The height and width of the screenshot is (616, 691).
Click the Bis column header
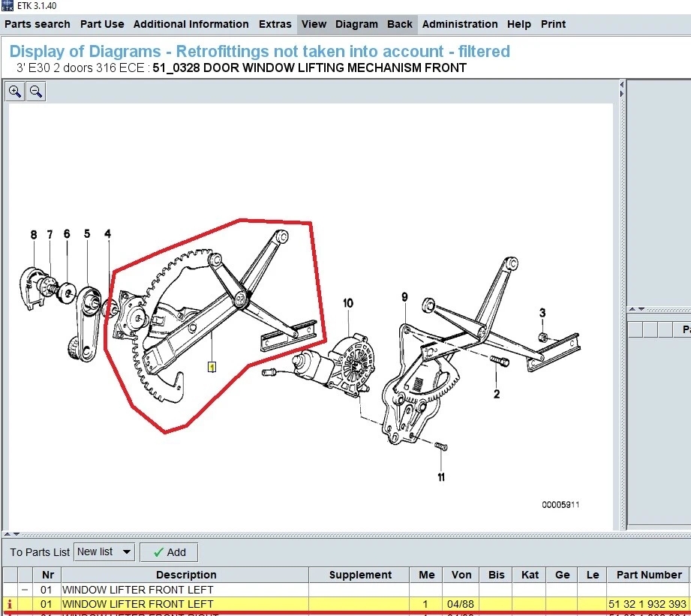click(496, 575)
